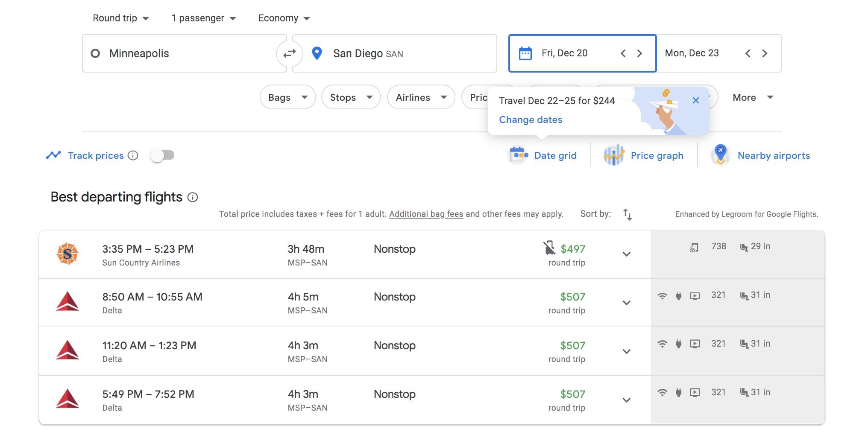Open the Additional bag fees link
Image resolution: width=868 pixels, height=438 pixels.
(x=425, y=213)
